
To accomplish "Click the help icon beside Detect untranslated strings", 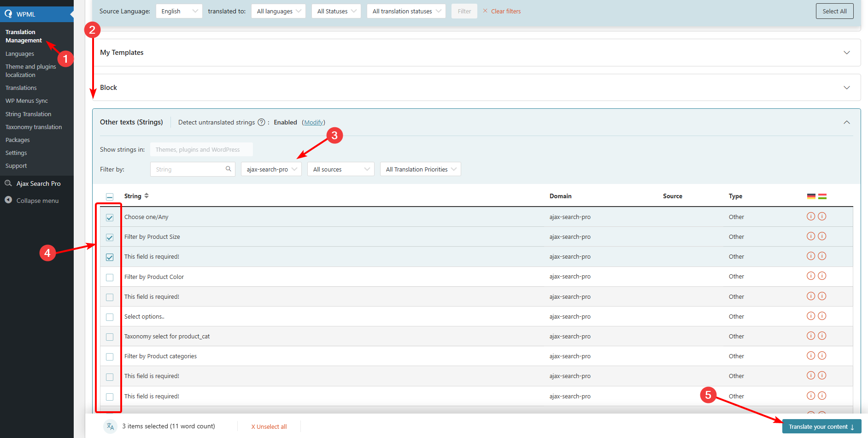I will [x=261, y=122].
